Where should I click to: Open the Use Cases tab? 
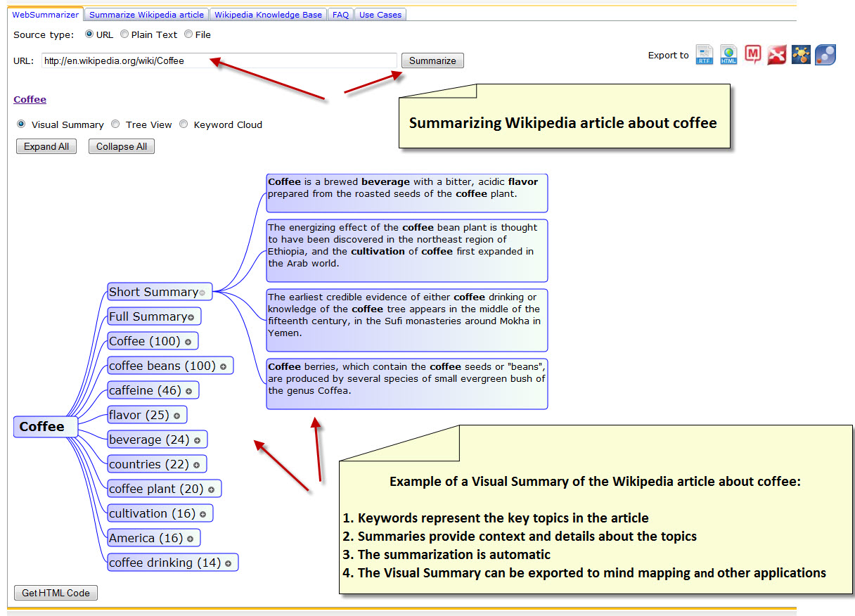point(380,14)
